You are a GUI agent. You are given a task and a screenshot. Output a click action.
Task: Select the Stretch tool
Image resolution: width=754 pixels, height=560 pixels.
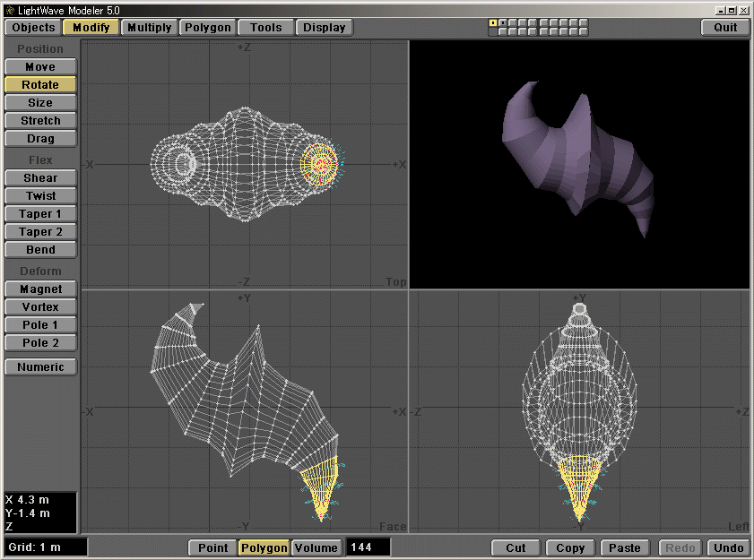pos(39,120)
